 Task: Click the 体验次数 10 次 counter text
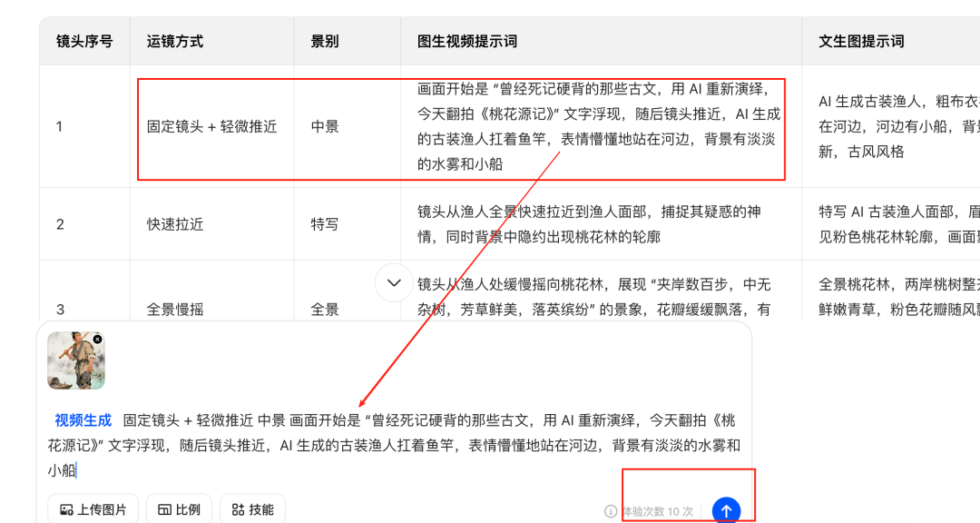pos(656,511)
